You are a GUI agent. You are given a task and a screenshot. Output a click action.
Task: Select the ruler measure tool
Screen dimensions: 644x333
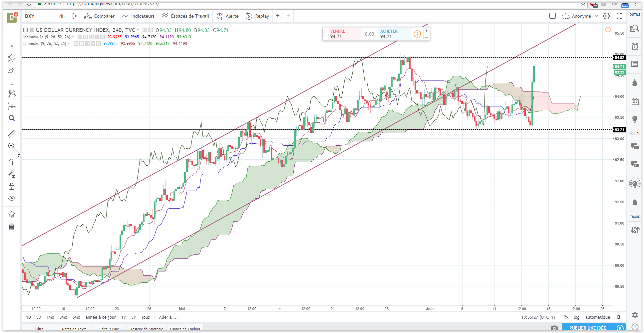point(12,134)
